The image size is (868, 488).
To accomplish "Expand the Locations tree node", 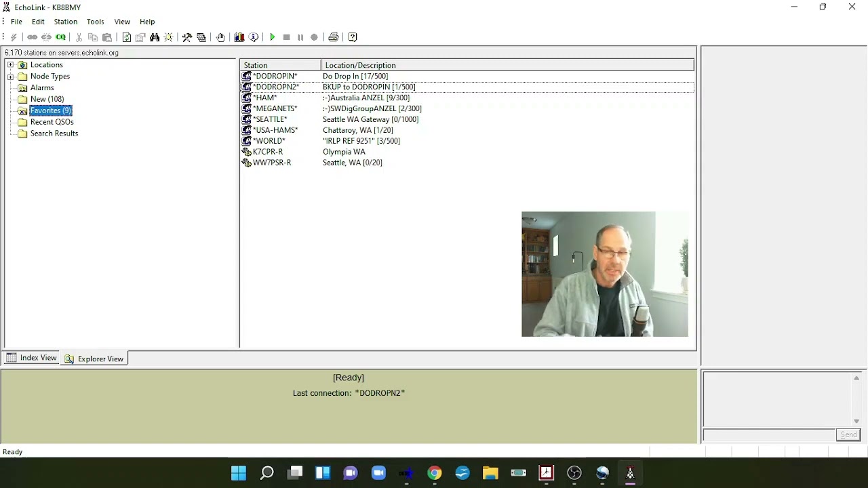I will click(10, 65).
